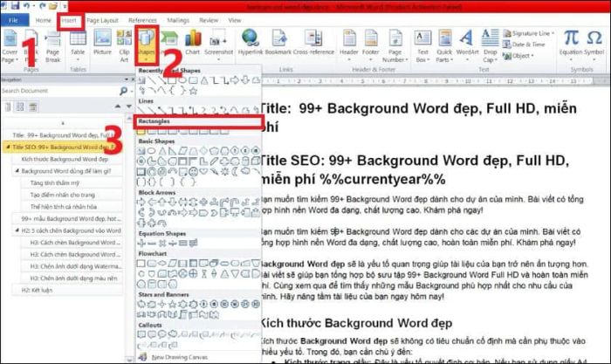This screenshot has width=611, height=364.
Task: Switch to the Home tab
Action: tap(44, 20)
